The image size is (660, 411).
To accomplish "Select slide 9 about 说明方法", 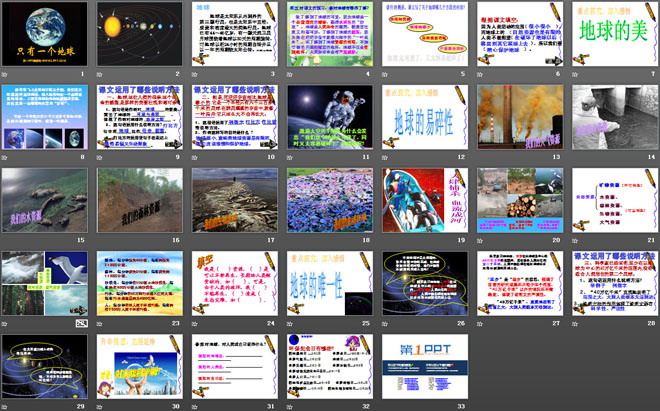I will point(140,117).
